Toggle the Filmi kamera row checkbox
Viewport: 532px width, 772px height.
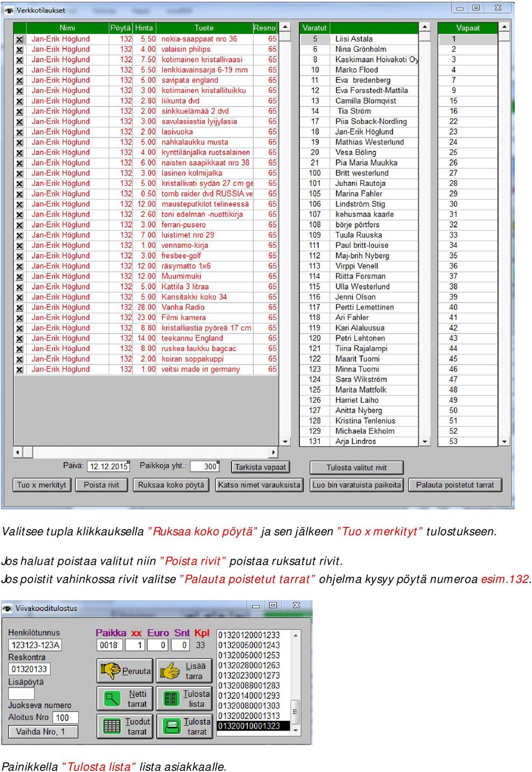tap(19, 318)
